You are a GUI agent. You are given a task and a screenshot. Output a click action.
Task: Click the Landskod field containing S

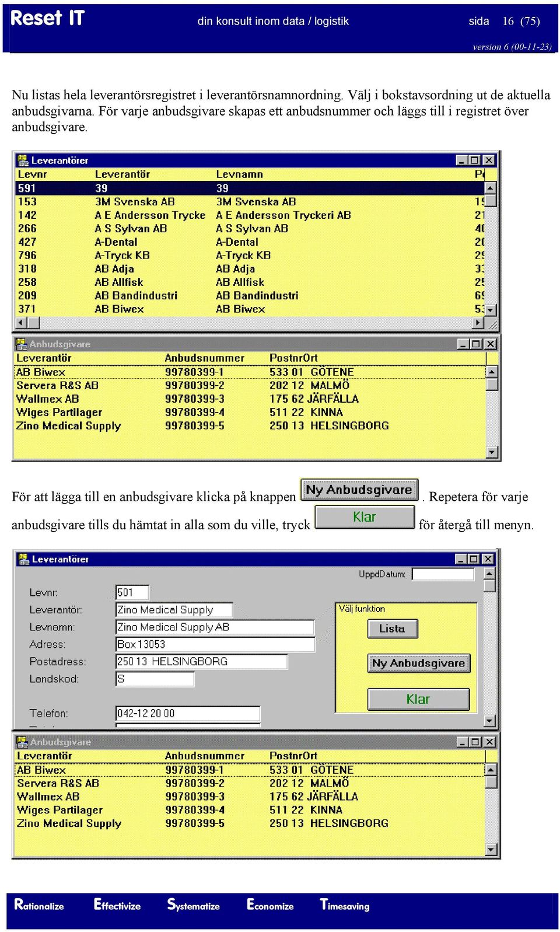pos(155,679)
